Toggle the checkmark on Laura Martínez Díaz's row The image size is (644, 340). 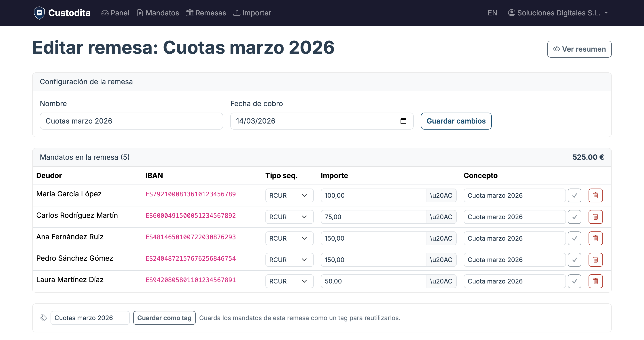pyautogui.click(x=574, y=281)
